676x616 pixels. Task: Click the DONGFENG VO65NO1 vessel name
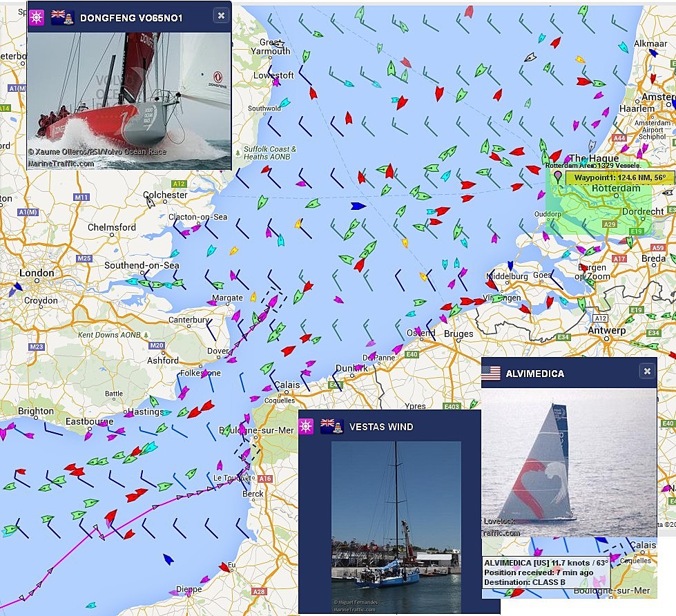pos(131,18)
